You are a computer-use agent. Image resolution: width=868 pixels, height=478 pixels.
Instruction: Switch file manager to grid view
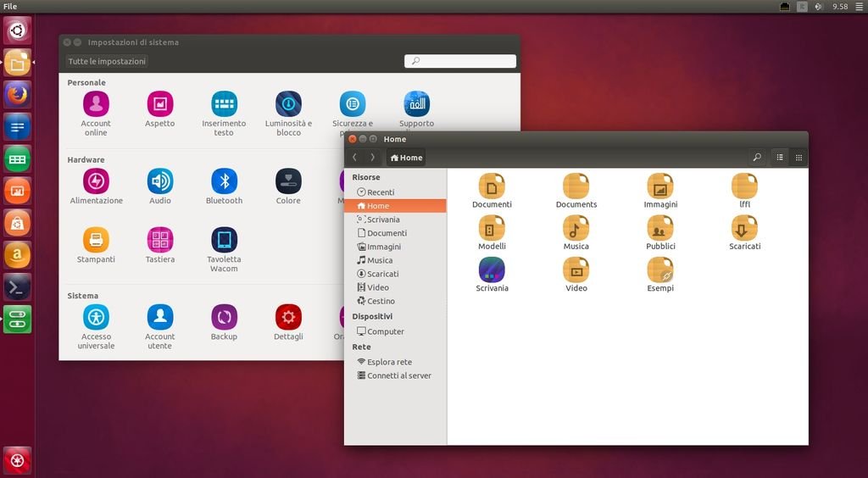[x=798, y=158]
